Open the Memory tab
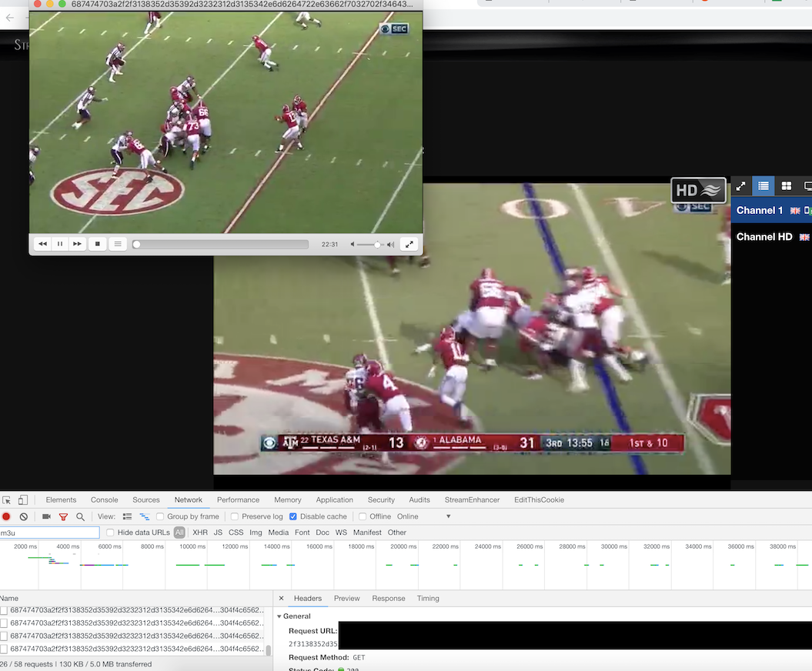812x671 pixels. coord(287,500)
